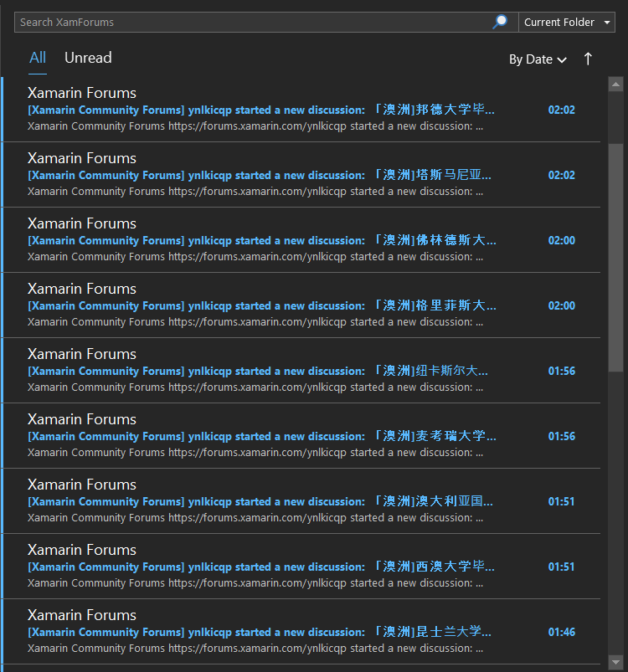Screen dimensions: 628x672
Task: Click the magnifier search icon
Action: coord(500,22)
